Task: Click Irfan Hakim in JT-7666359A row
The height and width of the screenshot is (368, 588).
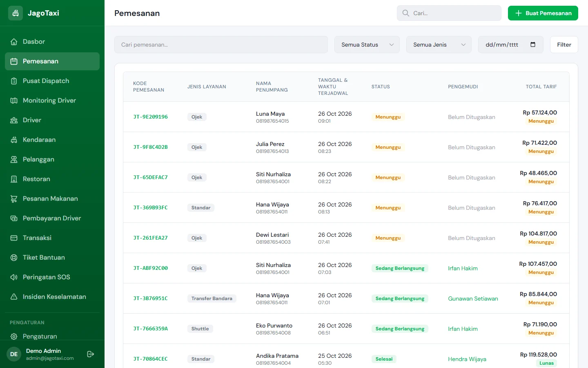Action: 463,329
